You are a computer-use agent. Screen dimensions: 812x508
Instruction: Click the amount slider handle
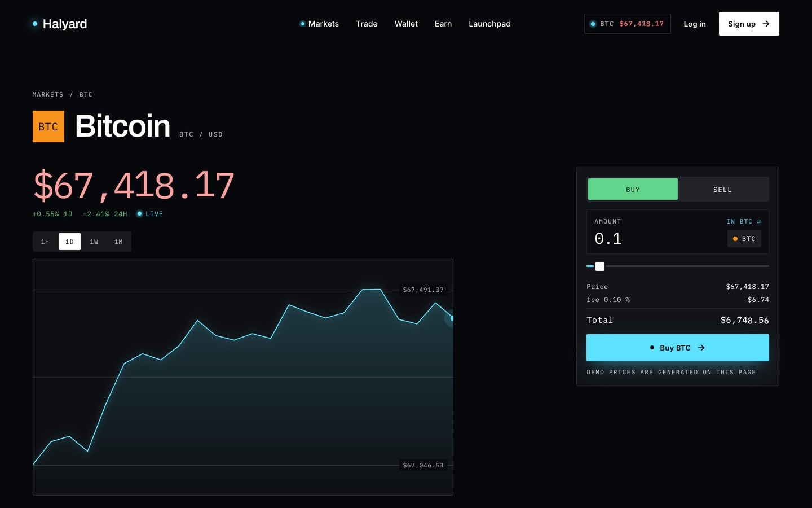coord(600,266)
